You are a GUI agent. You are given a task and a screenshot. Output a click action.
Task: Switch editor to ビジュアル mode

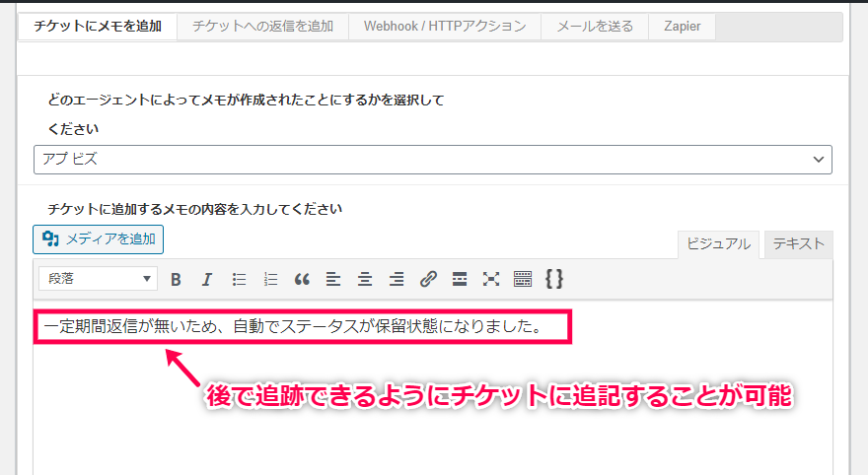[718, 243]
